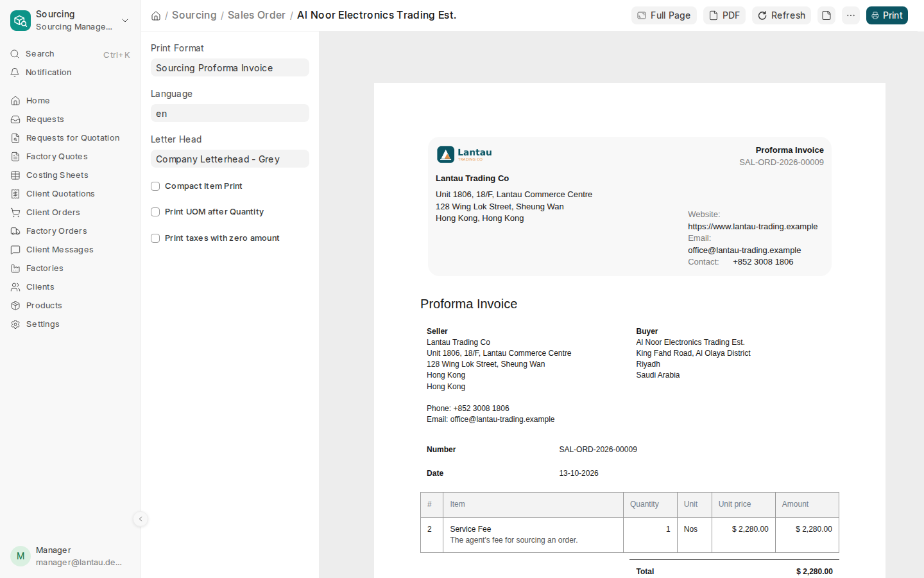Open Client Orders in the sidebar
The height and width of the screenshot is (578, 924).
(71, 213)
